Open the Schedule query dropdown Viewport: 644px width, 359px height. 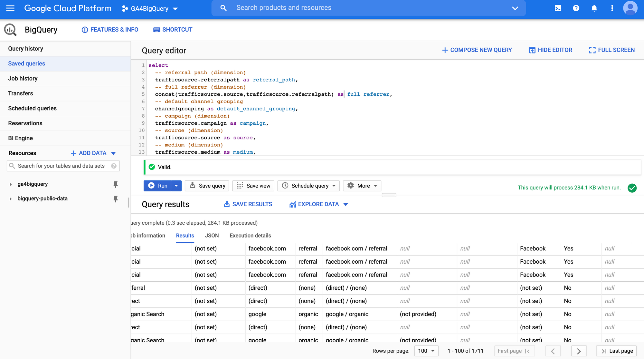(x=308, y=186)
